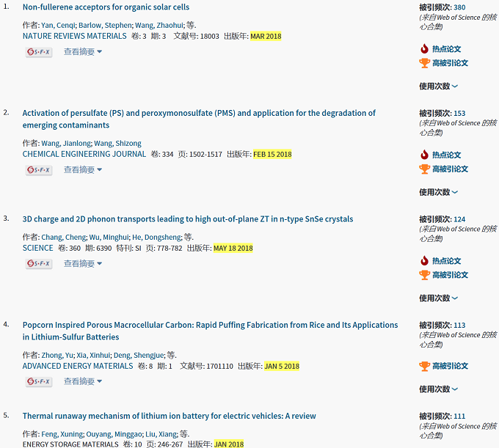Screen dimensions: 499x448
Task: Open the CHEMICAL ENGINEERING JOURNAL link
Action: coord(84,154)
